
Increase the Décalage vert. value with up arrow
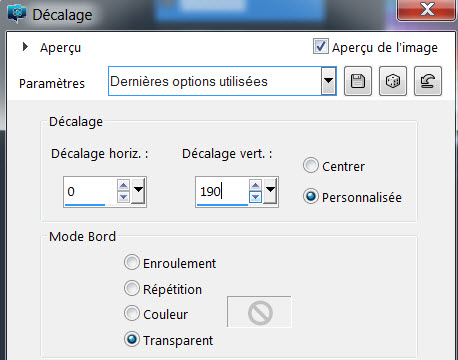point(255,185)
